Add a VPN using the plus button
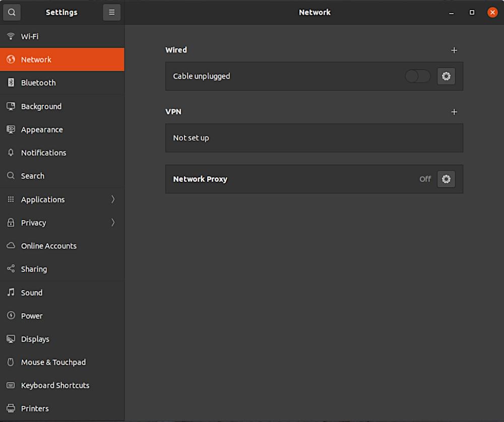The height and width of the screenshot is (422, 504). 454,112
